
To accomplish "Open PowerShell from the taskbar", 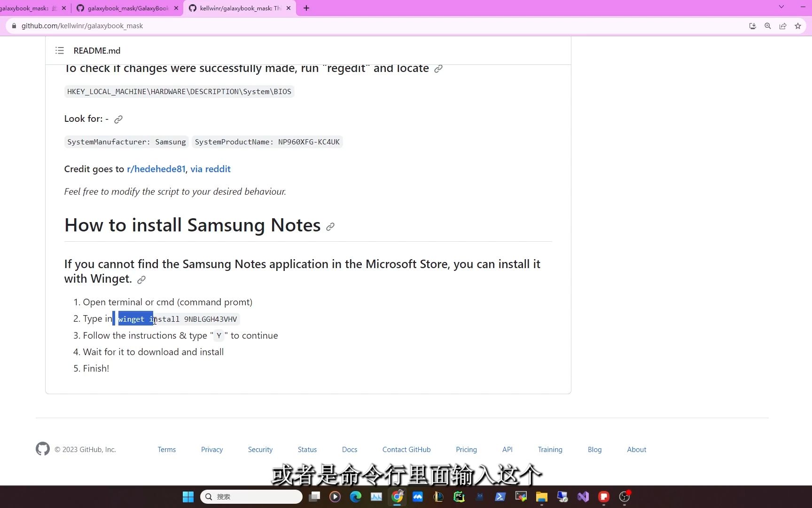I will (500, 497).
